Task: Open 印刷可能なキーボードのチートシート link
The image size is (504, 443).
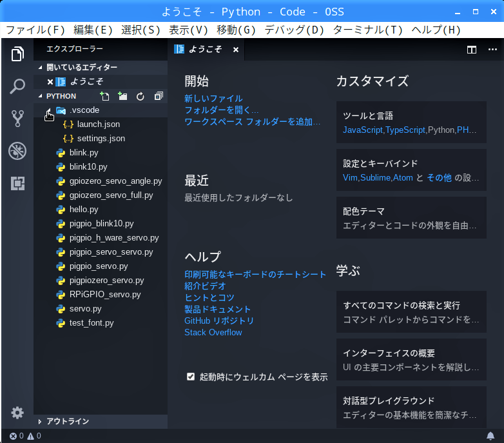Action: [255, 274]
